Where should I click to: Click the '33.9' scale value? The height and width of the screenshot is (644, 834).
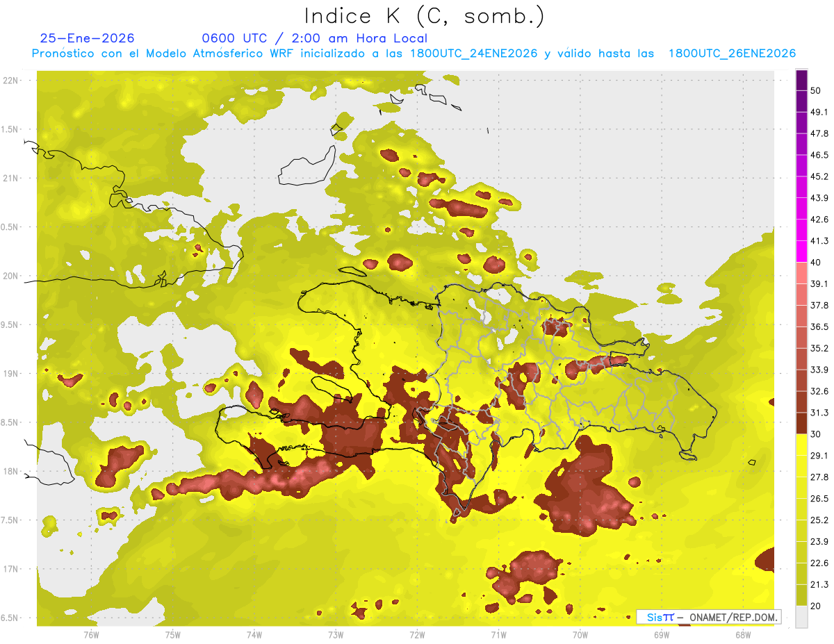click(819, 370)
